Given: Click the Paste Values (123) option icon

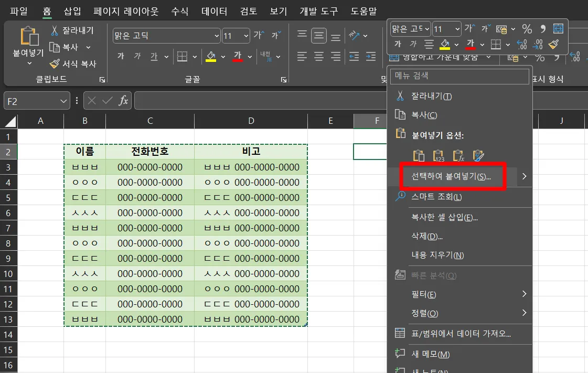Looking at the screenshot, I should (x=439, y=155).
